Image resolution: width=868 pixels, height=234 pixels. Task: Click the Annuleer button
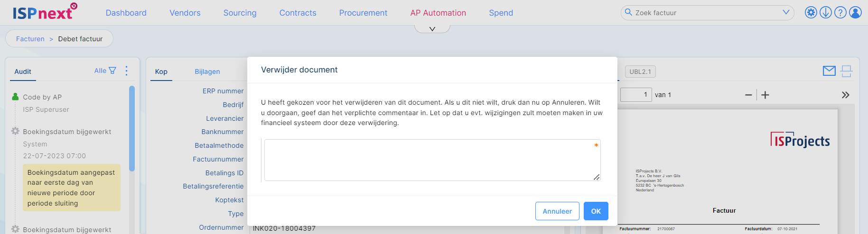coord(557,211)
